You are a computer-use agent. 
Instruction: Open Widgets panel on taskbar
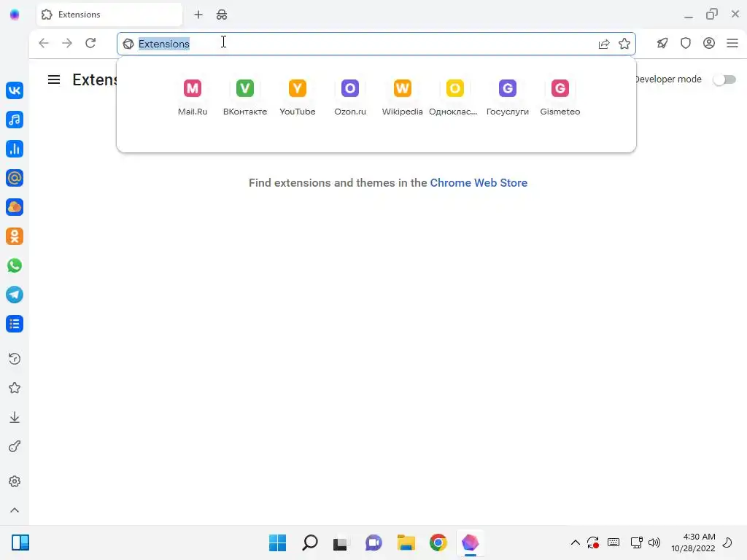pos(20,542)
